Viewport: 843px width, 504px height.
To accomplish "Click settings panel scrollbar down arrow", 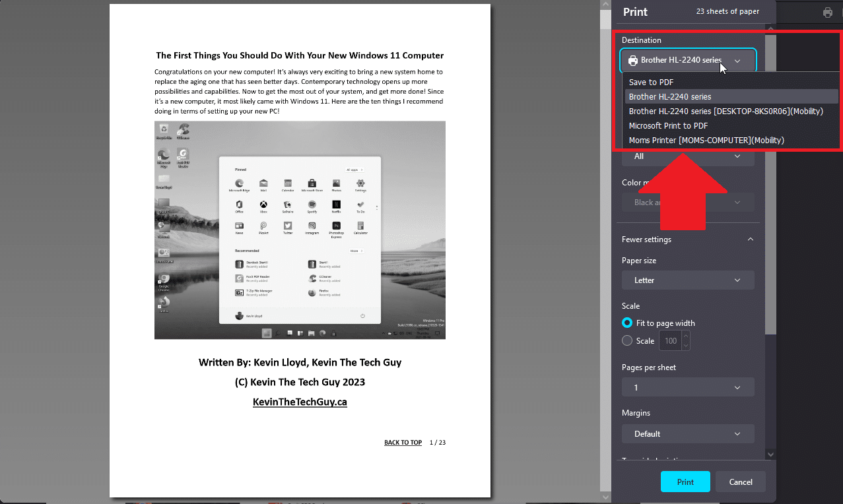I will 770,454.
